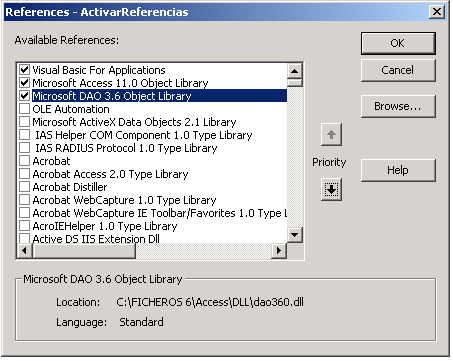453x361 pixels.
Task: Tick IAS Helper COM Component checkbox
Action: 24,135
